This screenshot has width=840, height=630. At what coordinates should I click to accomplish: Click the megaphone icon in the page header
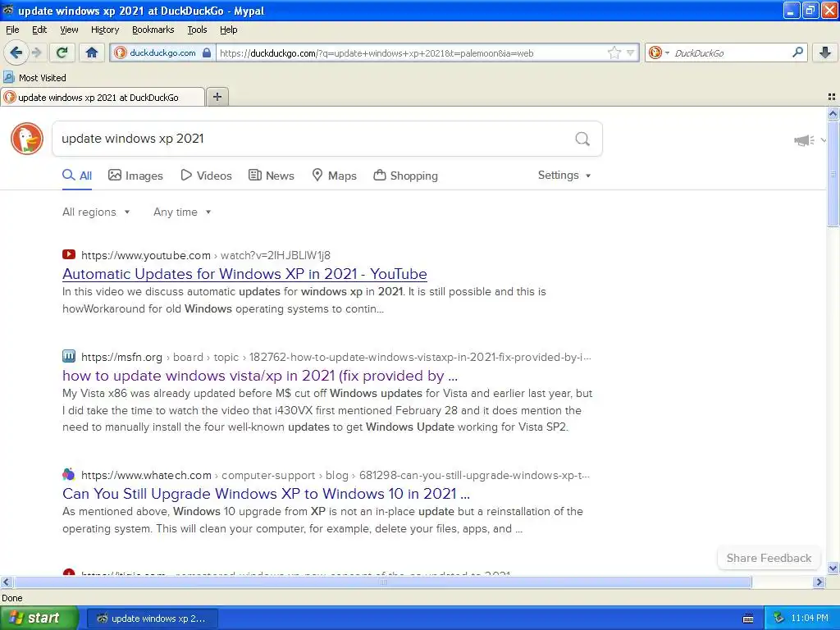point(804,140)
